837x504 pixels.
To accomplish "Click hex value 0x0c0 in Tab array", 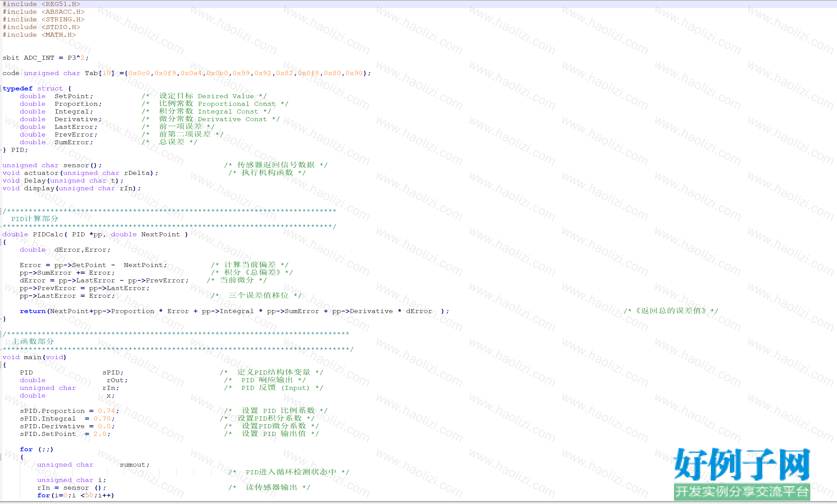I will click(139, 73).
